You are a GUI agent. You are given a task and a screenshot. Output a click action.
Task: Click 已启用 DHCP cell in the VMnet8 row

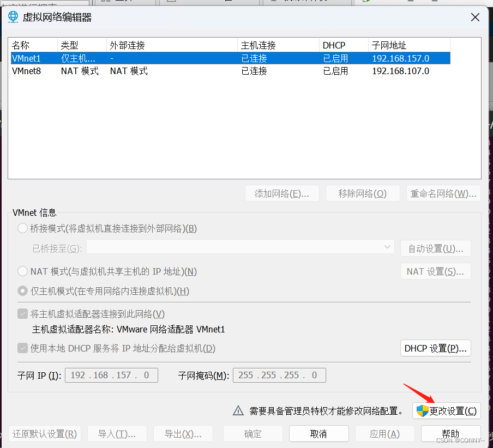coord(335,71)
